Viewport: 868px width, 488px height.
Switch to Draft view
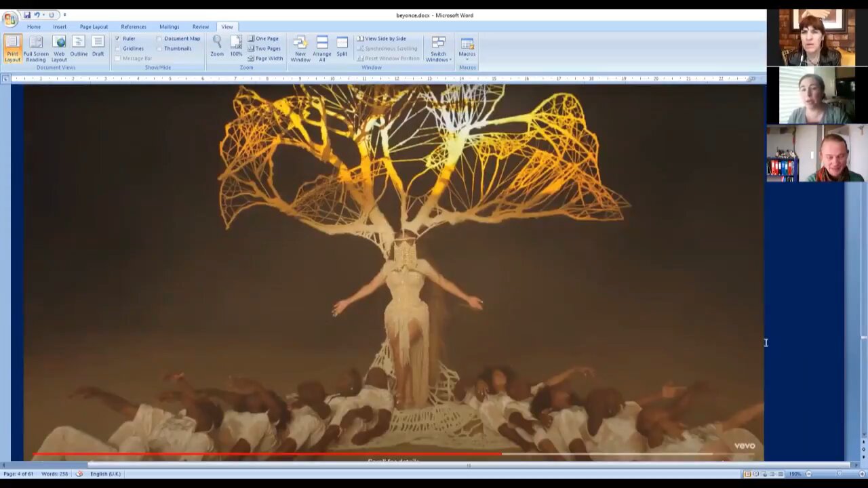click(x=98, y=46)
